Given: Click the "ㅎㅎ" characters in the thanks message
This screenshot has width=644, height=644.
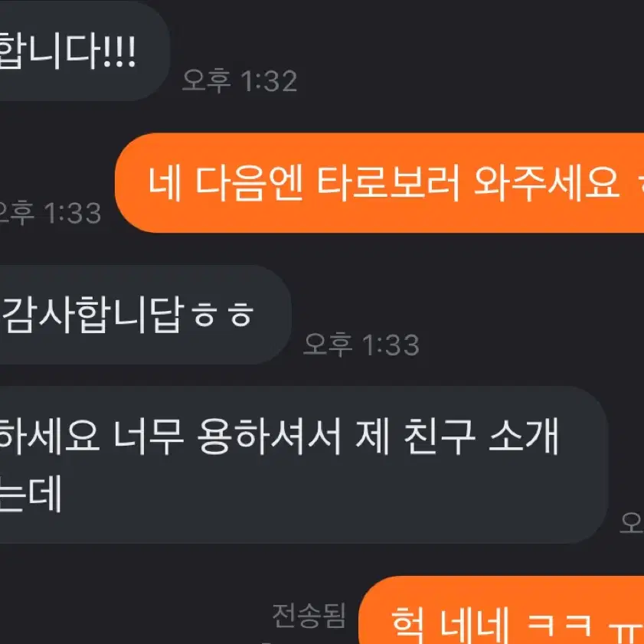Looking at the screenshot, I should tap(224, 315).
